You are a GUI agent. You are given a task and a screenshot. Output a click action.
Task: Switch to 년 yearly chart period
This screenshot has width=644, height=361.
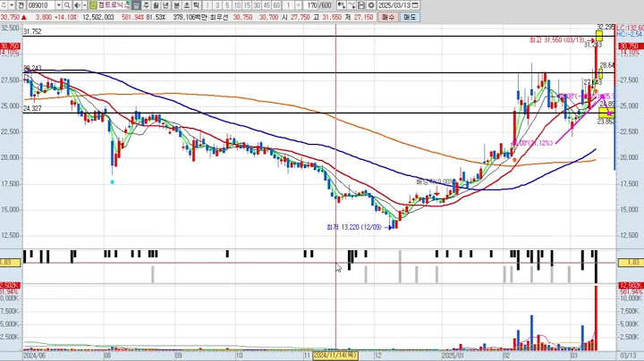click(166, 5)
